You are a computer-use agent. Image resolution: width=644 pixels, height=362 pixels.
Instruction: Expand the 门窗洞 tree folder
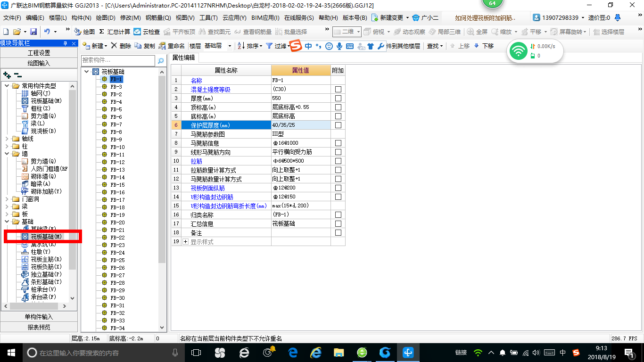[7, 199]
